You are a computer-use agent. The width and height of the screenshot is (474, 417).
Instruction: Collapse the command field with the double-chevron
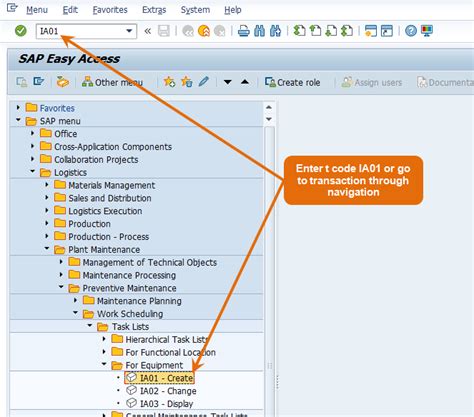(147, 31)
